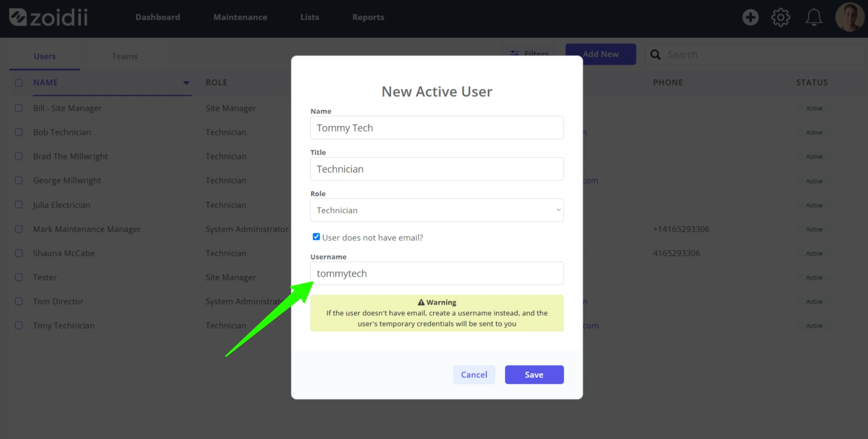
Task: Click the PHONE column header
Action: click(x=668, y=82)
